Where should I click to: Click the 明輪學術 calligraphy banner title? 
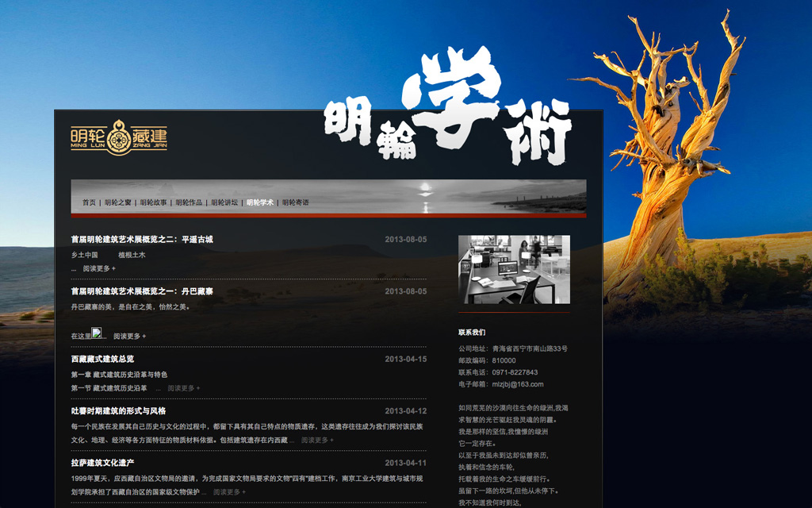pyautogui.click(x=448, y=106)
